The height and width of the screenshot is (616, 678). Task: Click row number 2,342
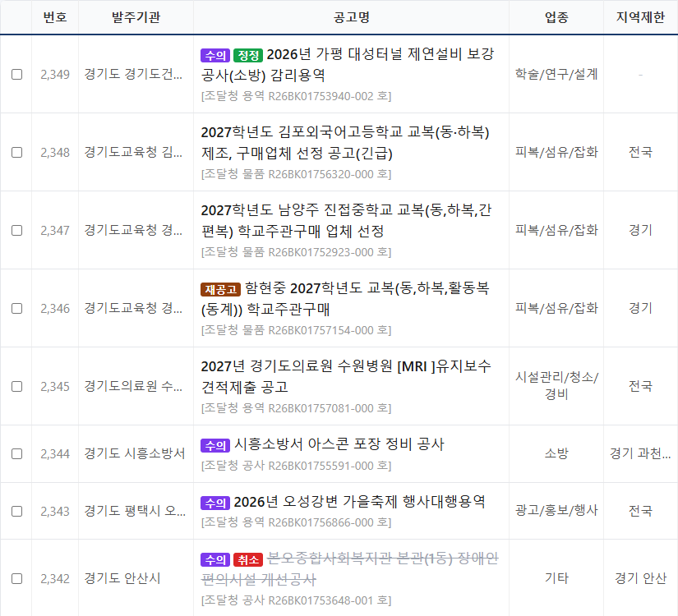(x=55, y=579)
